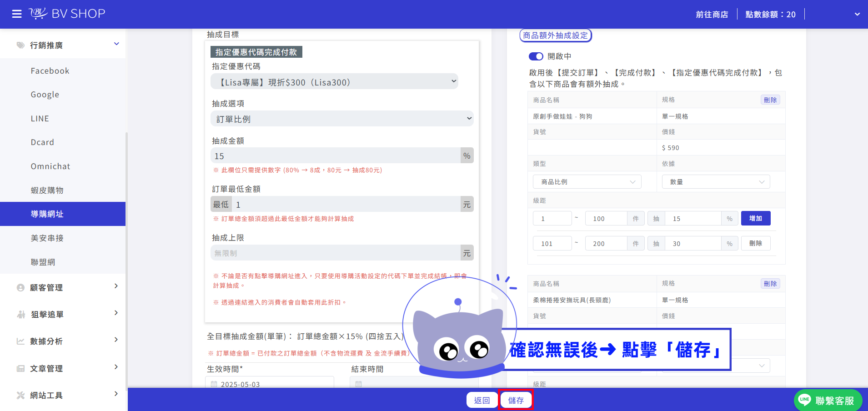Click the LINE icon in 聯繫客服
The width and height of the screenshot is (868, 411).
click(x=805, y=400)
